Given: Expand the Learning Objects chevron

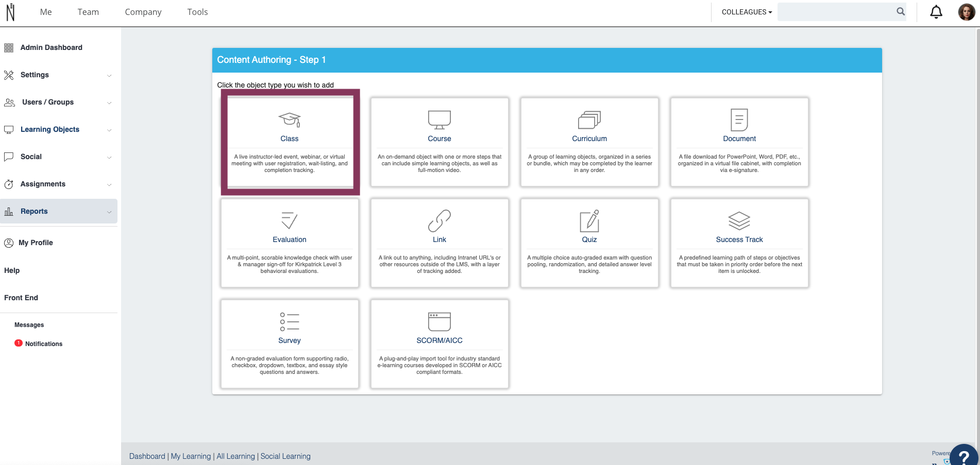Looking at the screenshot, I should point(109,130).
